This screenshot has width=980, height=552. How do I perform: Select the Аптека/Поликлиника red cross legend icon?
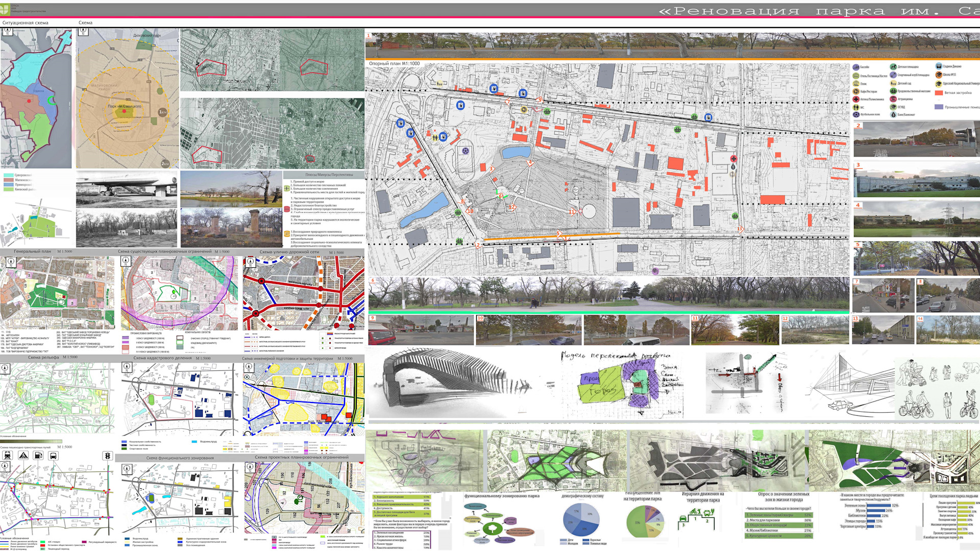856,99
